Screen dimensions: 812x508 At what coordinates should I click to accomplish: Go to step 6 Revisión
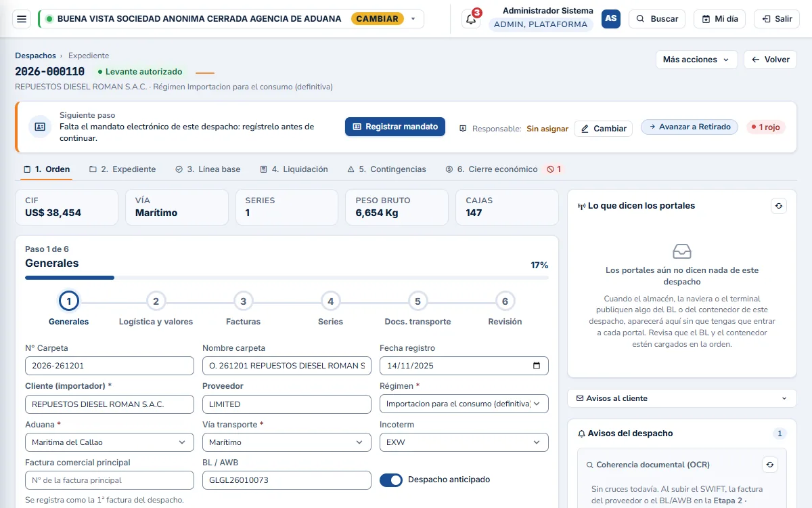[505, 309]
